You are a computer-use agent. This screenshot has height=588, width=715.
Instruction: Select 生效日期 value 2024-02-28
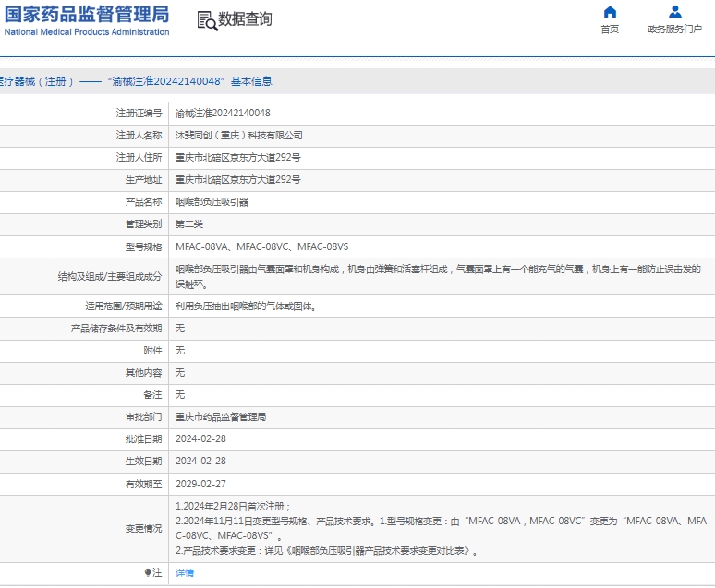(x=200, y=462)
